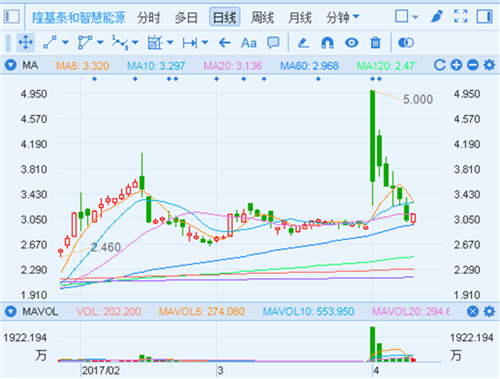Image resolution: width=500 pixels, height=379 pixels.
Task: Toggle drawings visibility with the eye icon
Action: [x=352, y=43]
